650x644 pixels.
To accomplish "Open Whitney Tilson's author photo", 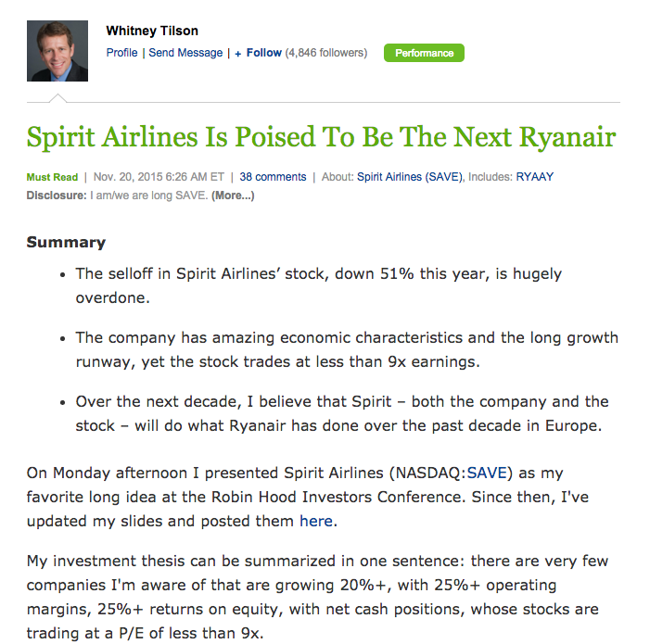I will [57, 51].
